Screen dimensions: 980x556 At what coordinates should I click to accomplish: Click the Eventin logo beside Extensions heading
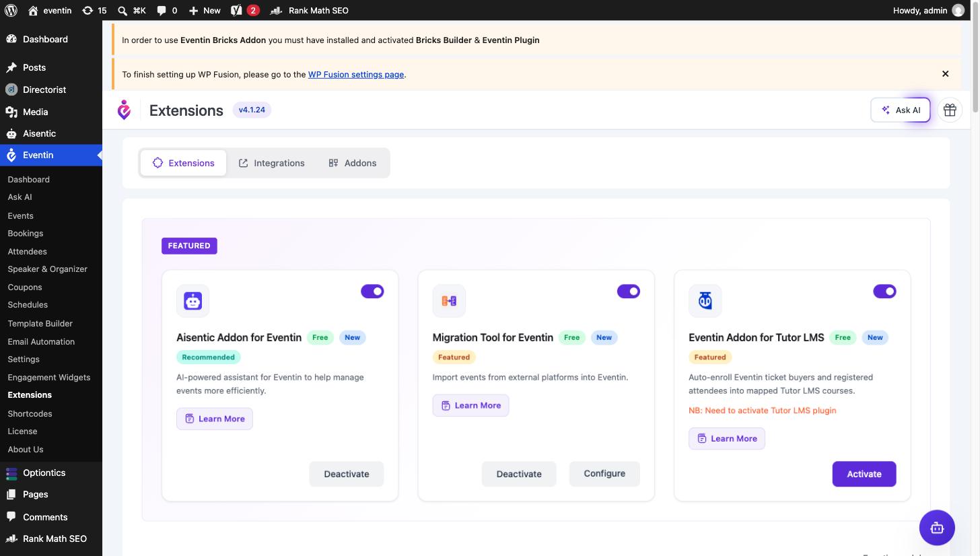[x=124, y=110]
